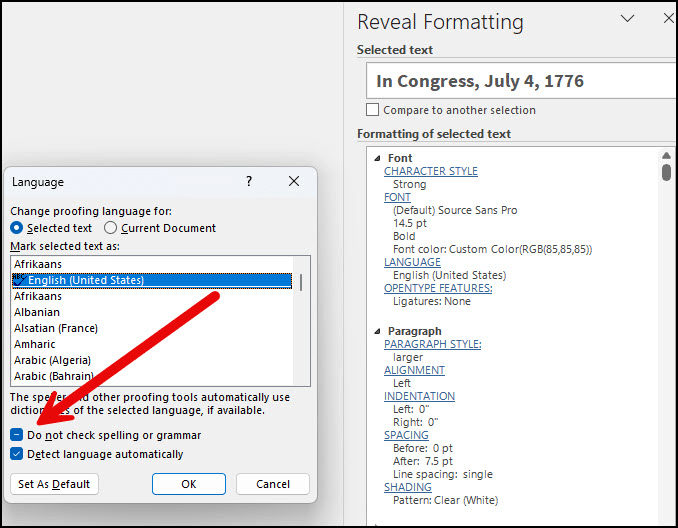
Task: Open the CHARACTER STYLE link
Action: pos(430,171)
